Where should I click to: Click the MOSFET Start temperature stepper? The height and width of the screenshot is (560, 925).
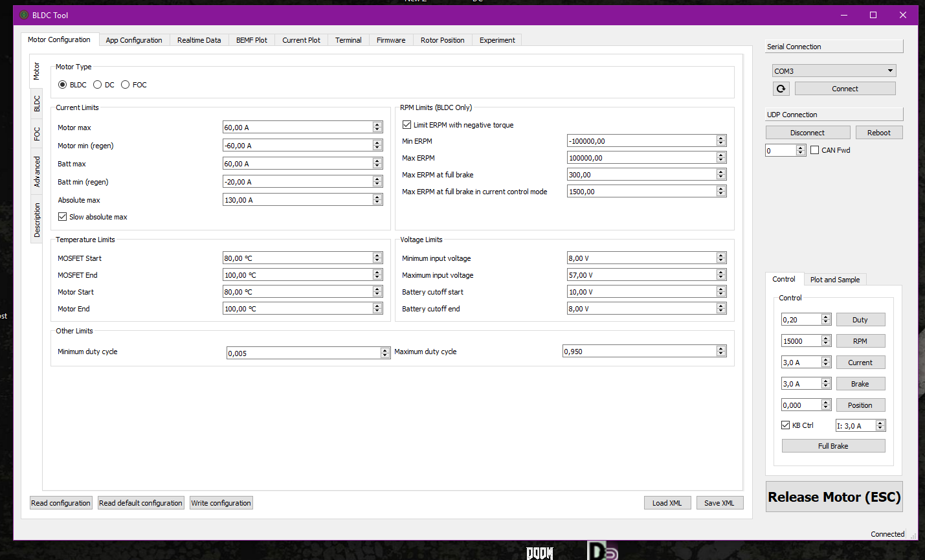(377, 258)
